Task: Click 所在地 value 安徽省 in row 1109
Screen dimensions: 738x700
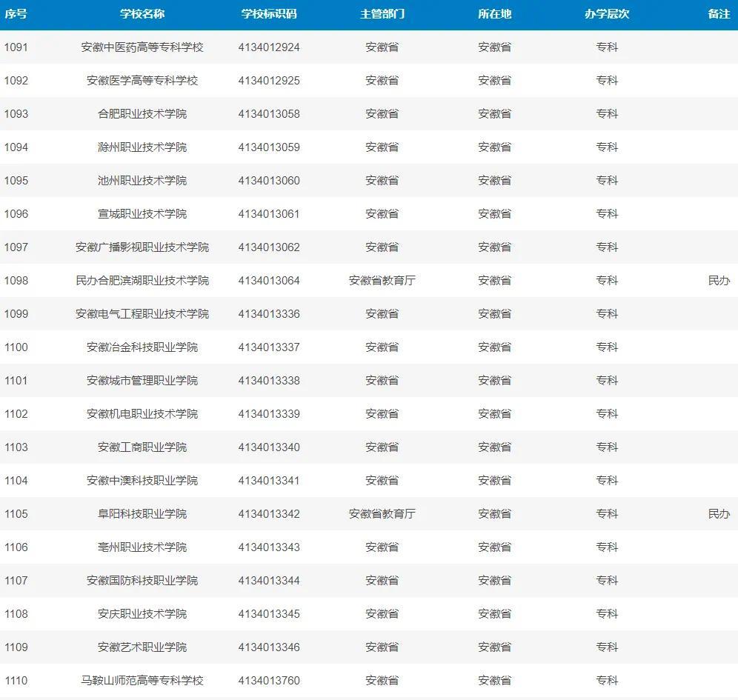Action: tap(495, 647)
